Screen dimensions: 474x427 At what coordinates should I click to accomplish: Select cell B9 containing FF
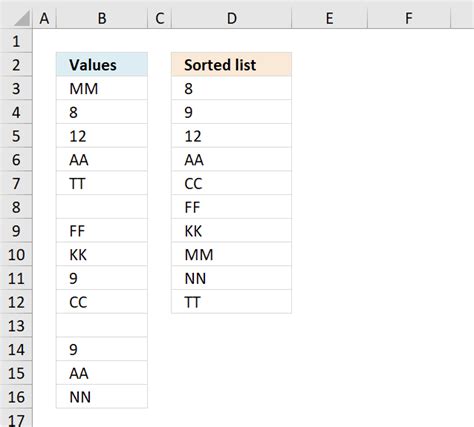coord(102,231)
